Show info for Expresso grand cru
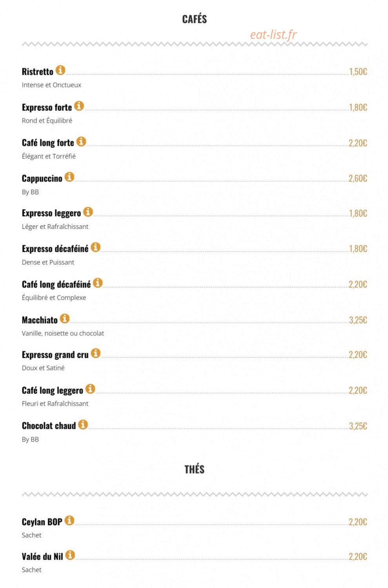The height and width of the screenshot is (588, 388). pyautogui.click(x=96, y=353)
